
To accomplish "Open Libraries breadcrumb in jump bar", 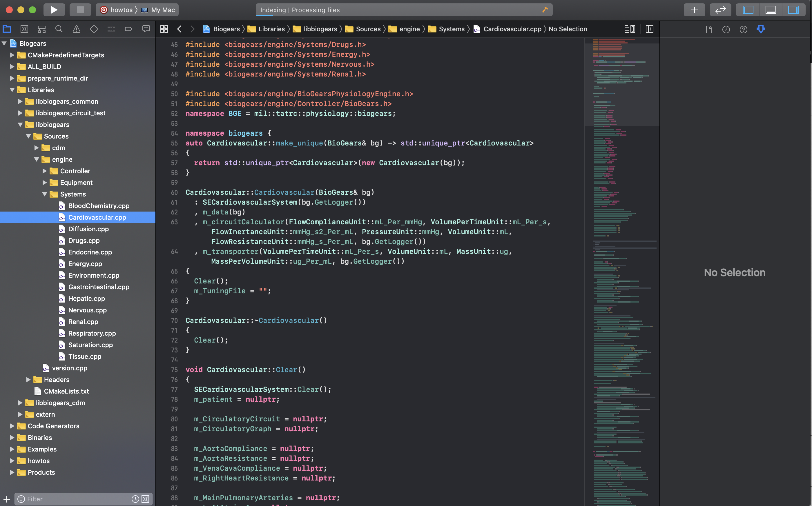I will 266,29.
